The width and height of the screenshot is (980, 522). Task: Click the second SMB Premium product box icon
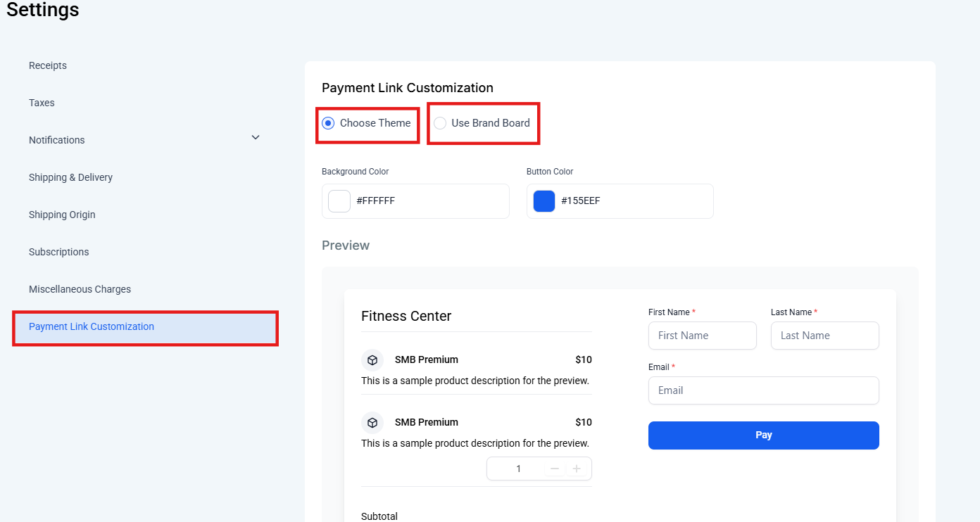click(372, 423)
